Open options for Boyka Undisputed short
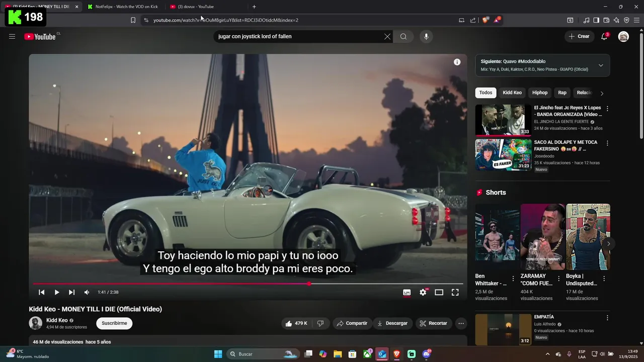This screenshot has width=644, height=362. click(604, 279)
